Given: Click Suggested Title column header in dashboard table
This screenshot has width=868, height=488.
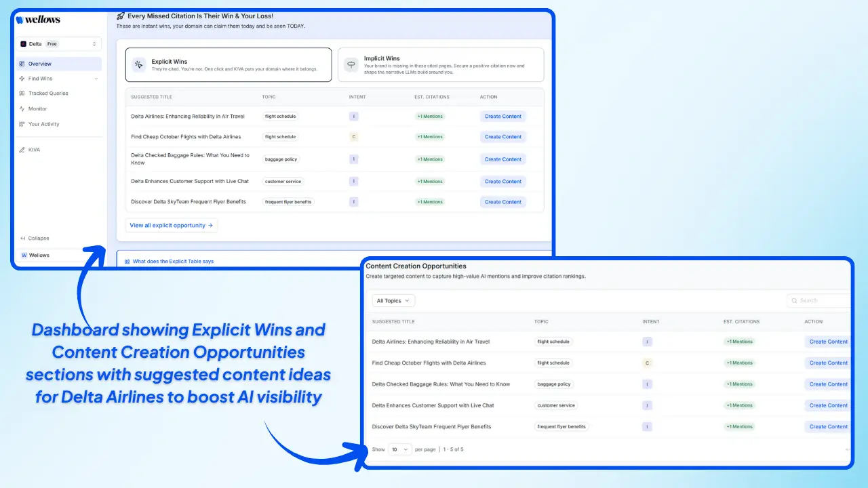Looking at the screenshot, I should point(151,97).
